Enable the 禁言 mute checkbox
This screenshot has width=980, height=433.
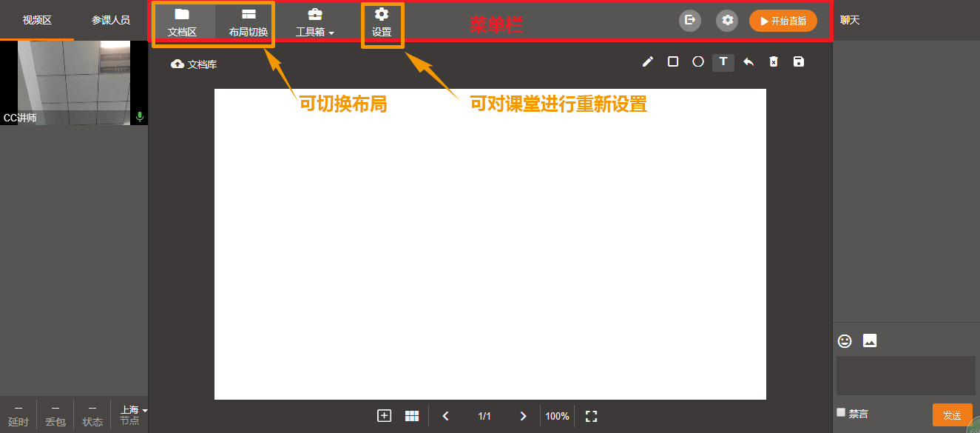point(841,413)
